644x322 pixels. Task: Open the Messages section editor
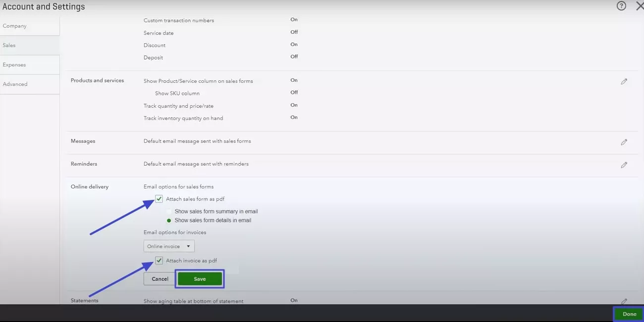pos(624,142)
